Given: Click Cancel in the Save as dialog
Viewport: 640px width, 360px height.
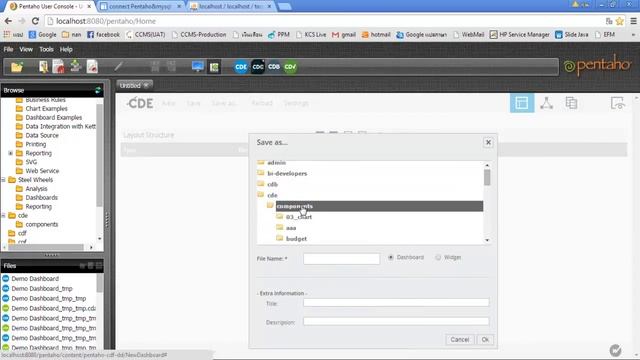Looking at the screenshot, I should [460, 340].
